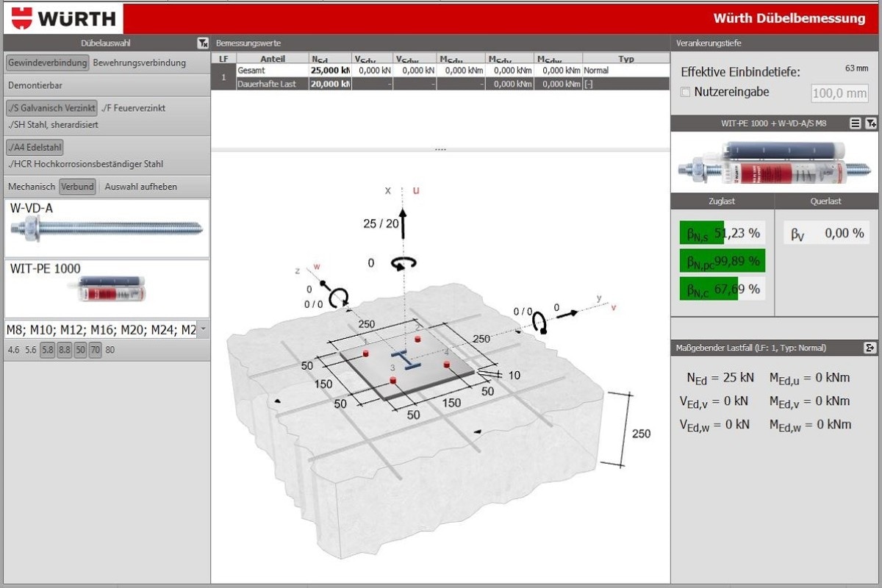Toggle ./F Feuerverzinkt filter
The height and width of the screenshot is (588, 882).
tap(133, 108)
